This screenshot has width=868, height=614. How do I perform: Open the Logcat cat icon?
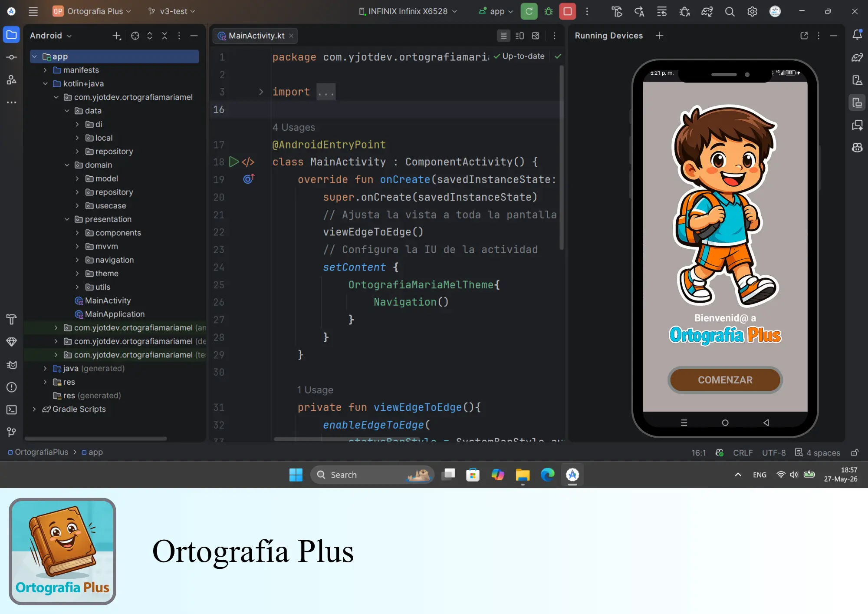click(x=12, y=365)
